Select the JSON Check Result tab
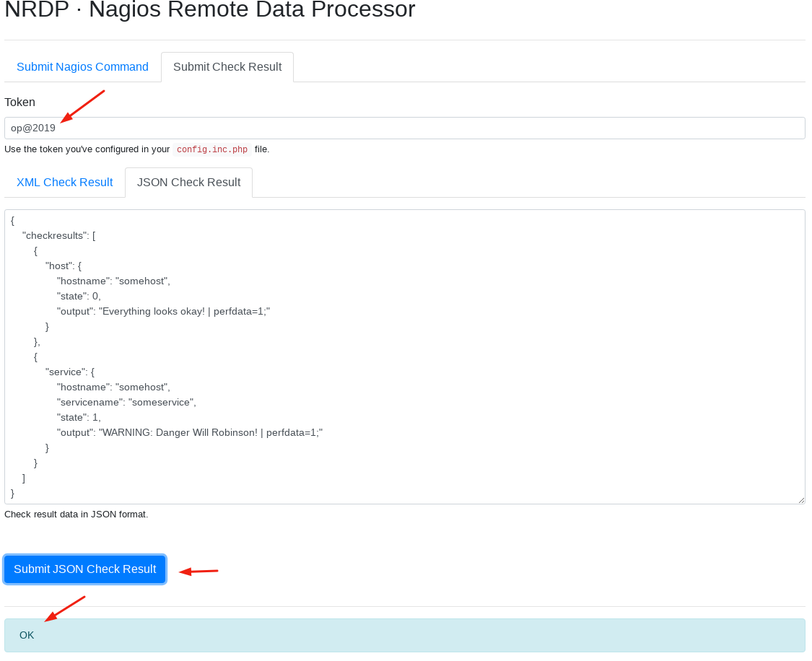The width and height of the screenshot is (812, 661). tap(188, 183)
